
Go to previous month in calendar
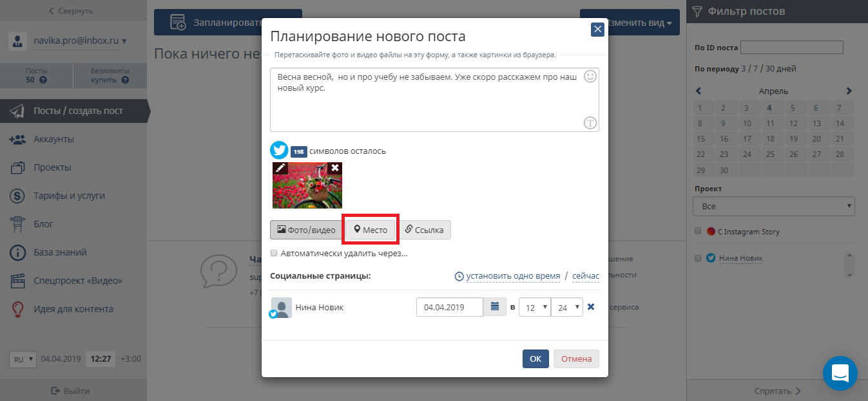[699, 91]
